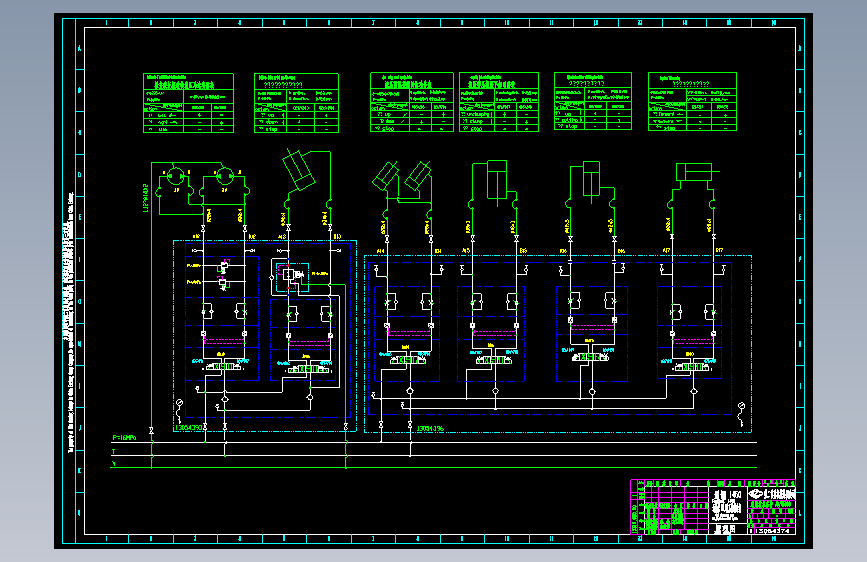Image resolution: width=867 pixels, height=562 pixels.
Task: Select the left hydraulic motor symbol
Action: click(176, 176)
